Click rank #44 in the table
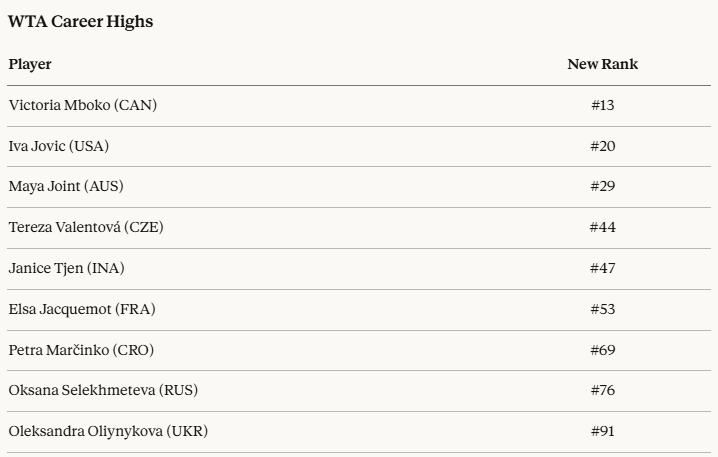 coord(602,227)
